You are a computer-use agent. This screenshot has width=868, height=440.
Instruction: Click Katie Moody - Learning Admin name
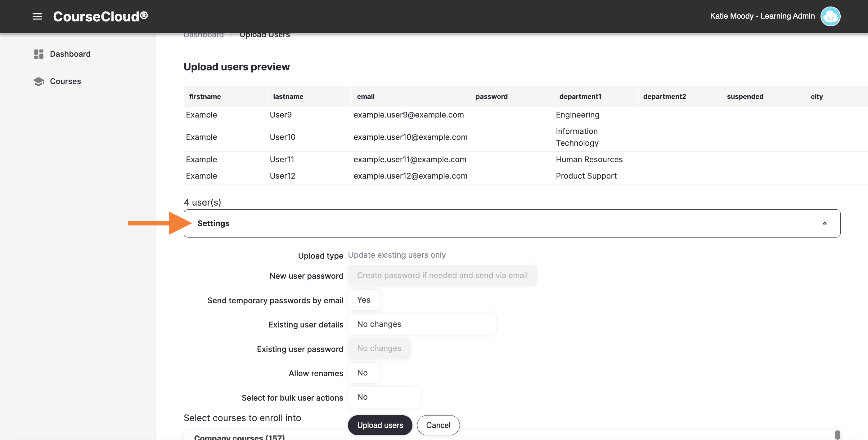(x=762, y=16)
